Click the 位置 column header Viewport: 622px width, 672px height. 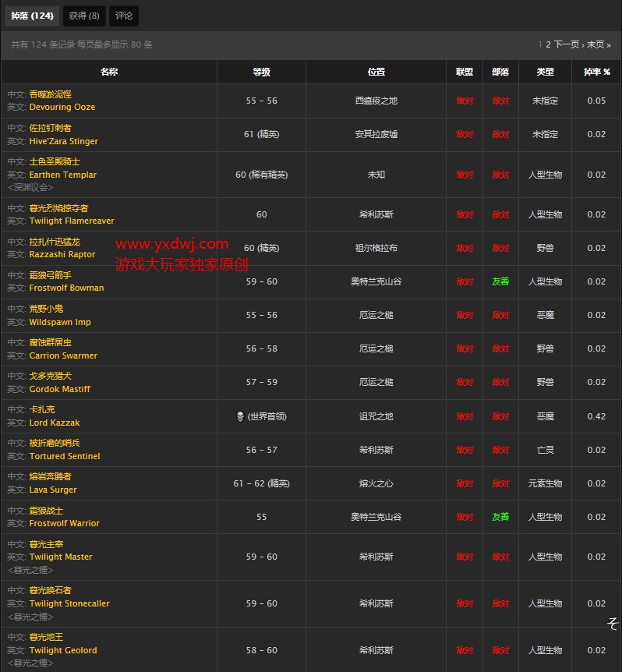click(x=376, y=72)
